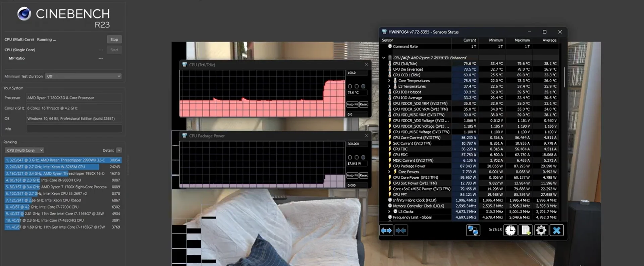Click the clock reset icon in HWiNFO toolbar
This screenshot has width=644, height=266.
510,230
